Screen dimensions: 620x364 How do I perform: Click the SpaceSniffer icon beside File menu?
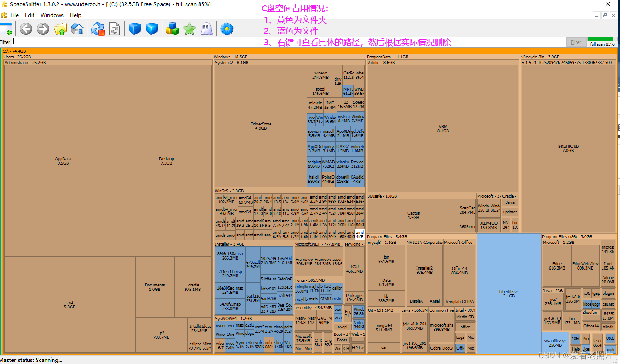click(x=4, y=15)
